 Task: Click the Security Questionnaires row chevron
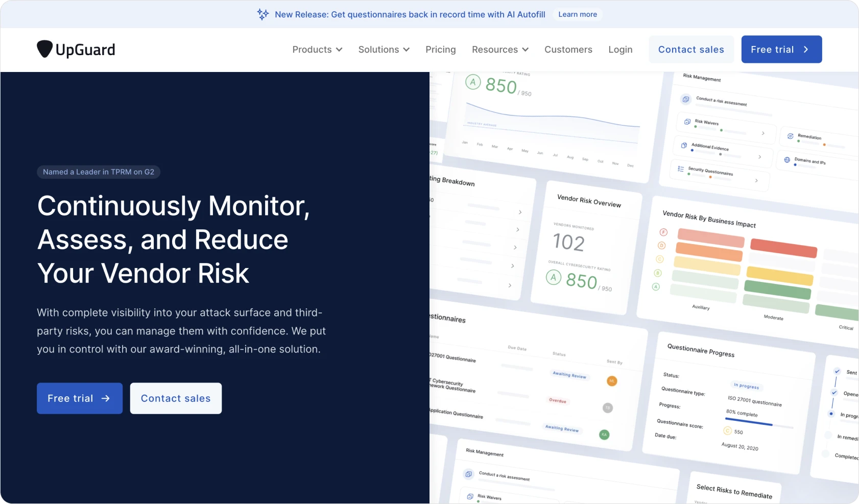click(x=756, y=180)
